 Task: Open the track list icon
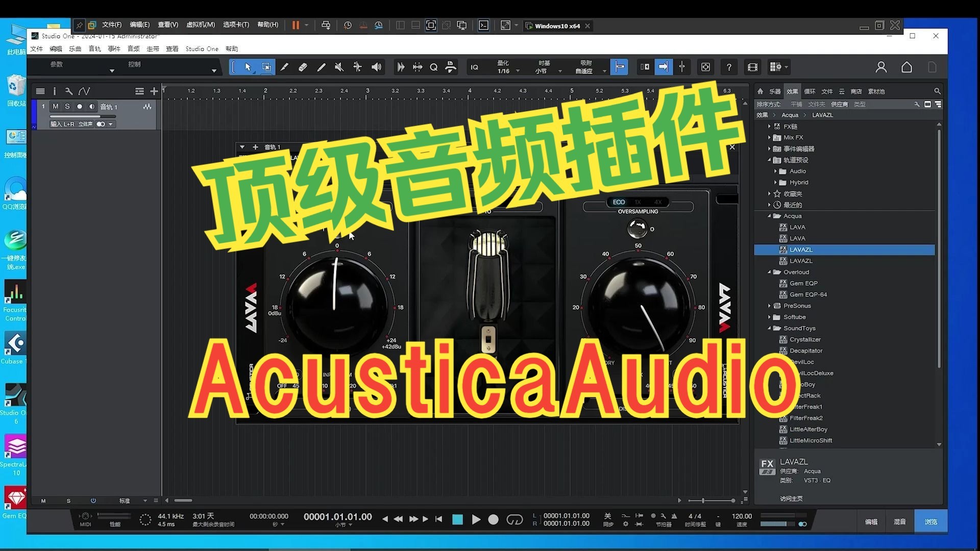click(40, 91)
